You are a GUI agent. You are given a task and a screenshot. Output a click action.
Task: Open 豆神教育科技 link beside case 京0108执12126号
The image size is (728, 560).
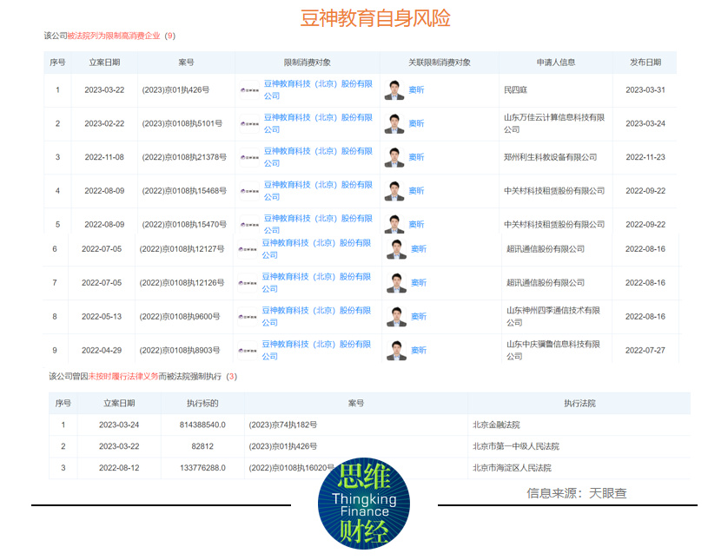pyautogui.click(x=316, y=282)
